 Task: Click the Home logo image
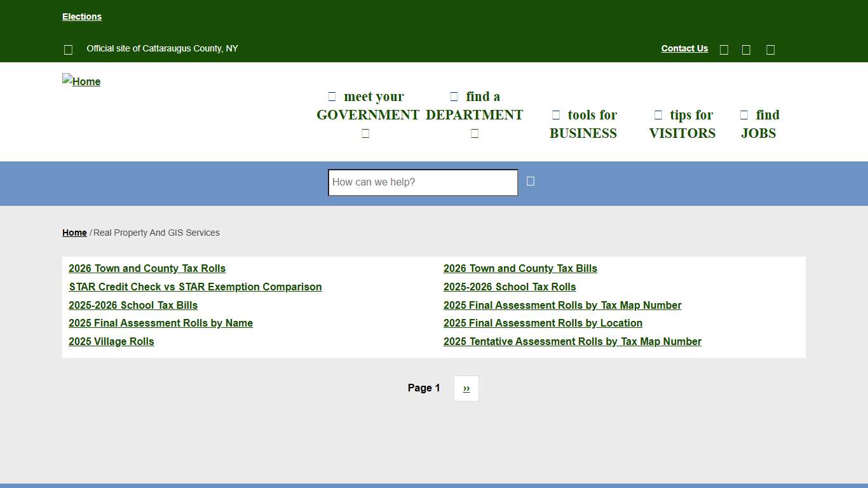(x=81, y=81)
